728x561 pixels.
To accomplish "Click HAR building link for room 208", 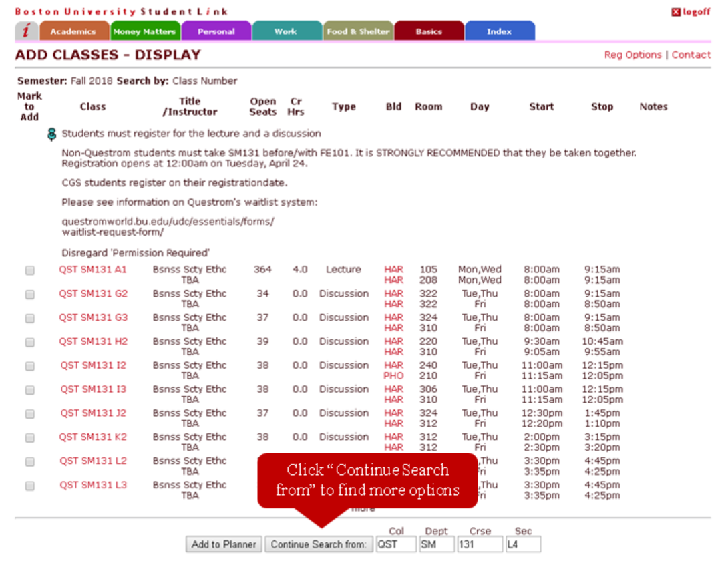I will tap(393, 280).
